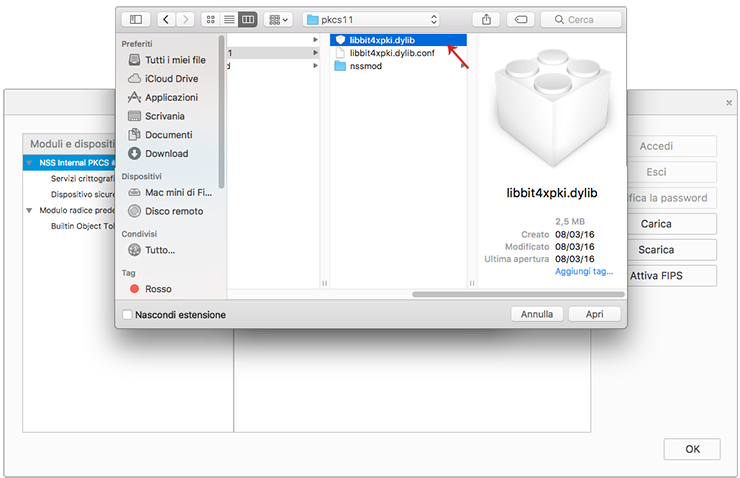740x478 pixels.
Task: Switch to column view
Action: [248, 19]
